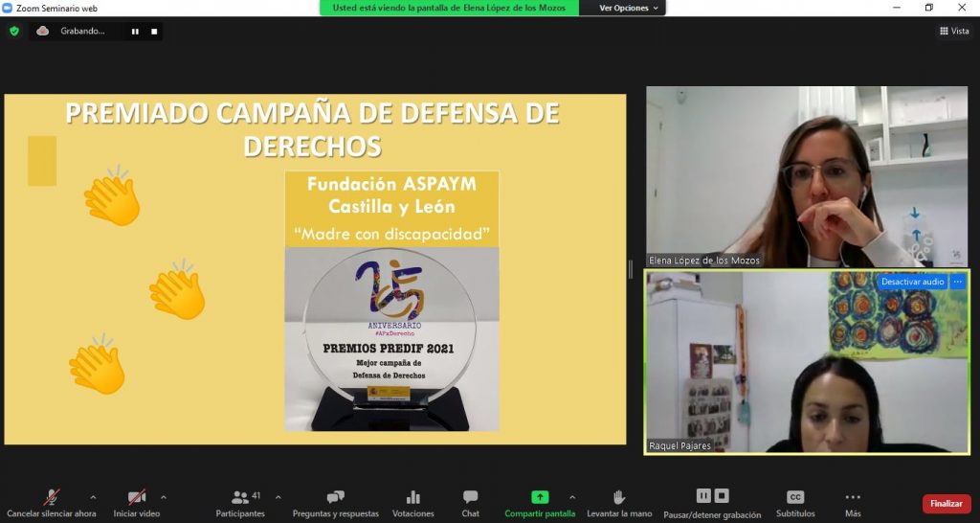Screen dimensions: 980x523
Task: Open more options on Raquel Pajares video
Action: pos(958,282)
